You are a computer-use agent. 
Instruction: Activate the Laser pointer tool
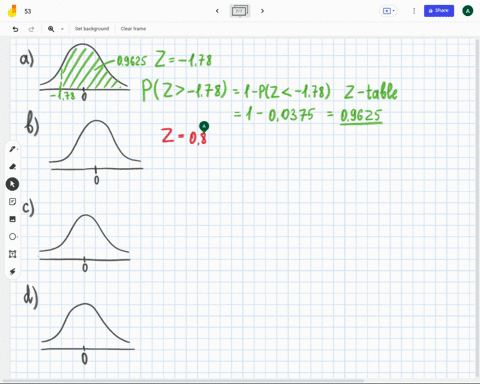(x=12, y=272)
